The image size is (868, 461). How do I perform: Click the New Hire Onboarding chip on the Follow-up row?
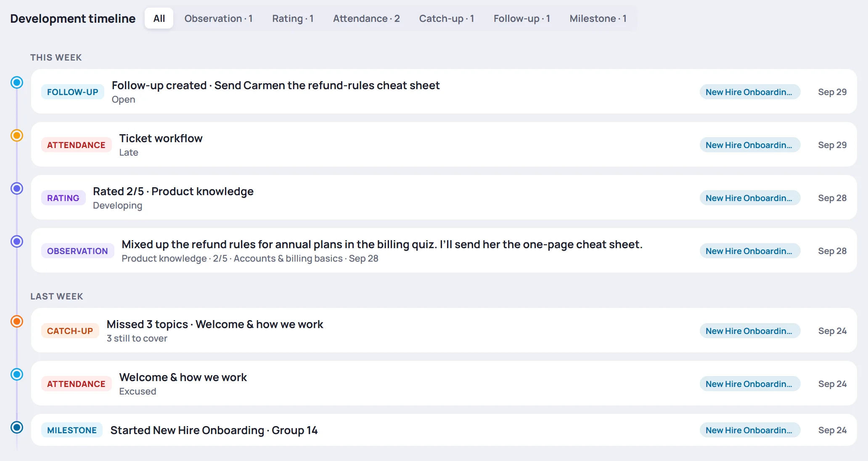click(x=750, y=92)
